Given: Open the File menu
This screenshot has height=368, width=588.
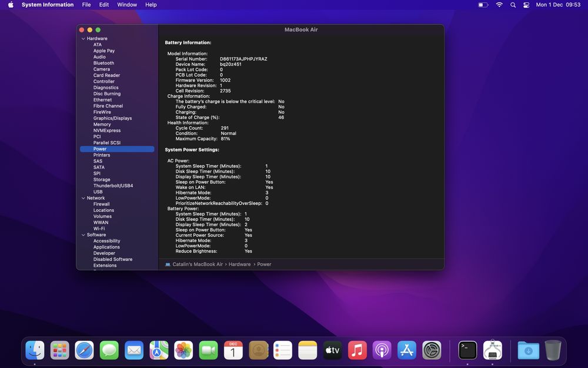Looking at the screenshot, I should 86,5.
